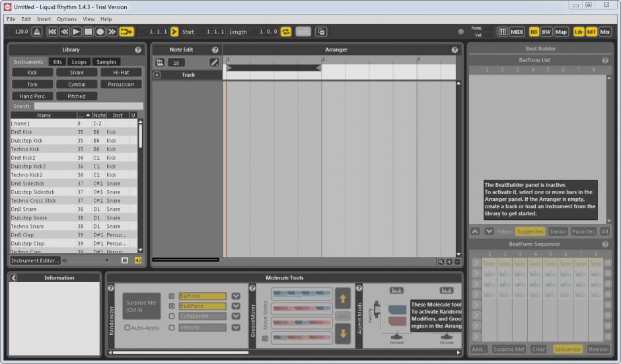Viewport: 621px width, 364px height.
Task: Click the Arranger zoom magnifier icon
Action: pyautogui.click(x=441, y=262)
